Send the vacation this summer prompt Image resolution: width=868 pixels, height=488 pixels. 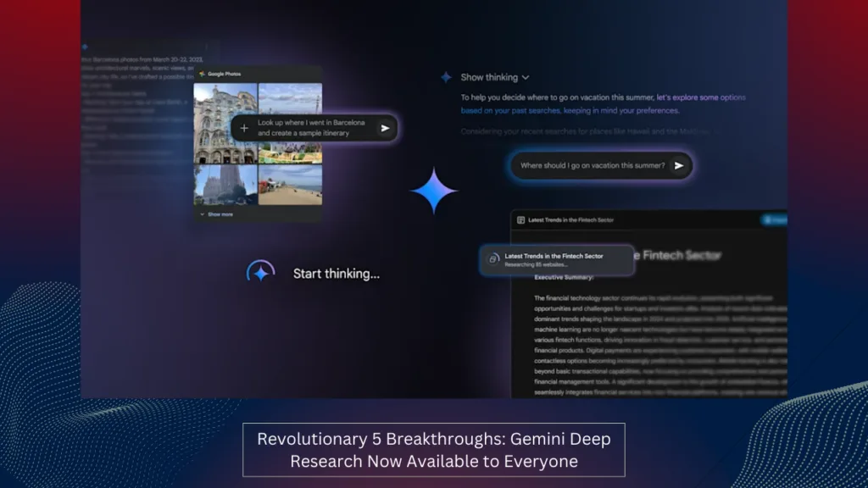(679, 165)
